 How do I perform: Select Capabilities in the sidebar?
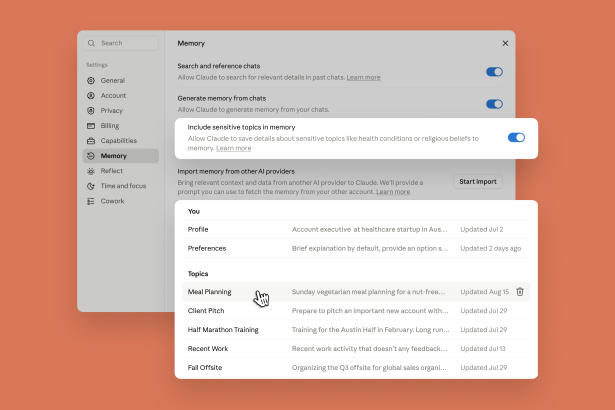[121, 140]
